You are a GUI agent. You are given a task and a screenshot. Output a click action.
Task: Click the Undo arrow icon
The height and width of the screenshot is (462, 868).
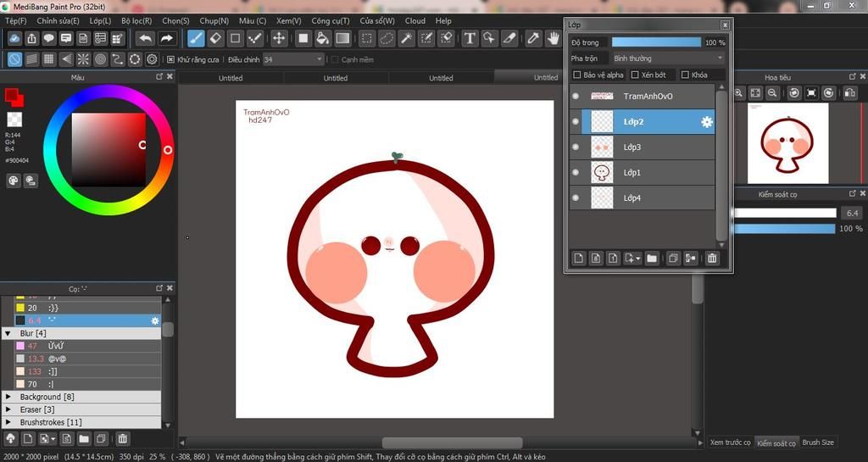(x=145, y=38)
